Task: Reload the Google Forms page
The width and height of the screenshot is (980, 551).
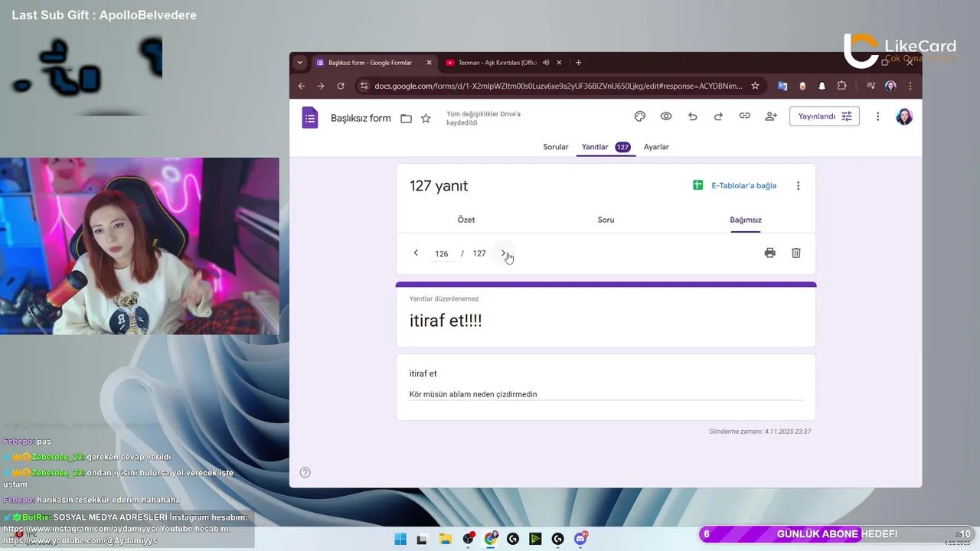Action: pyautogui.click(x=341, y=86)
